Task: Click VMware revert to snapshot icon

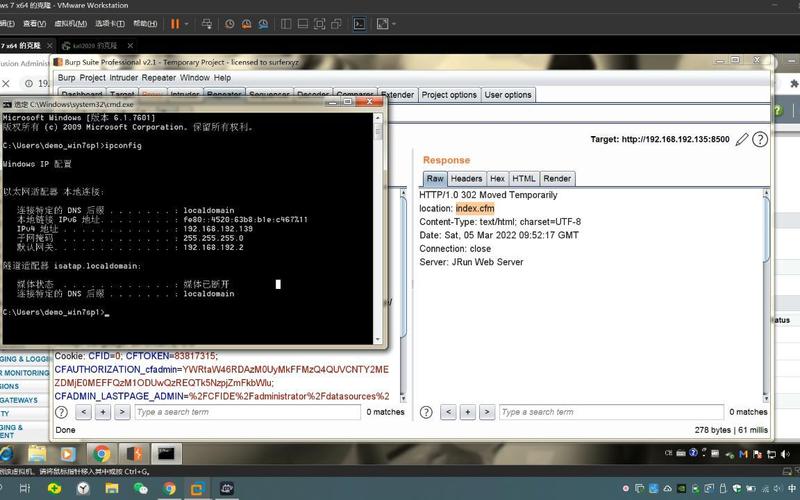Action: (x=246, y=24)
